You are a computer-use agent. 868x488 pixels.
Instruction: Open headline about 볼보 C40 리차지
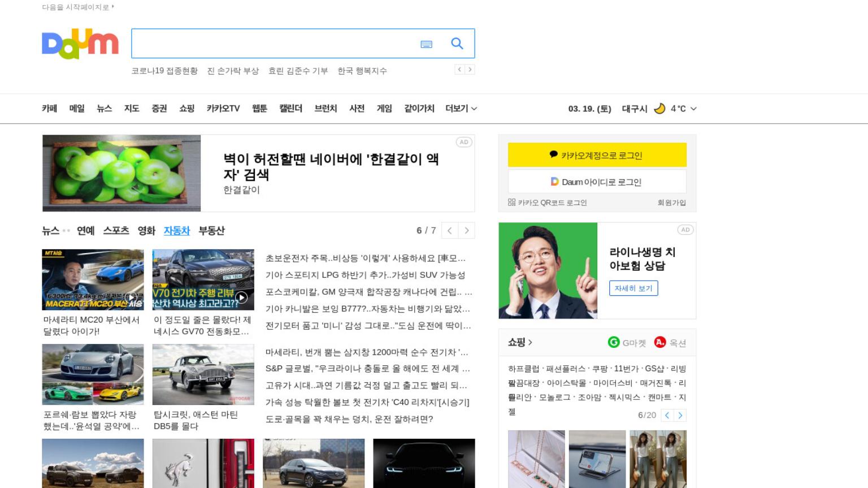(367, 402)
